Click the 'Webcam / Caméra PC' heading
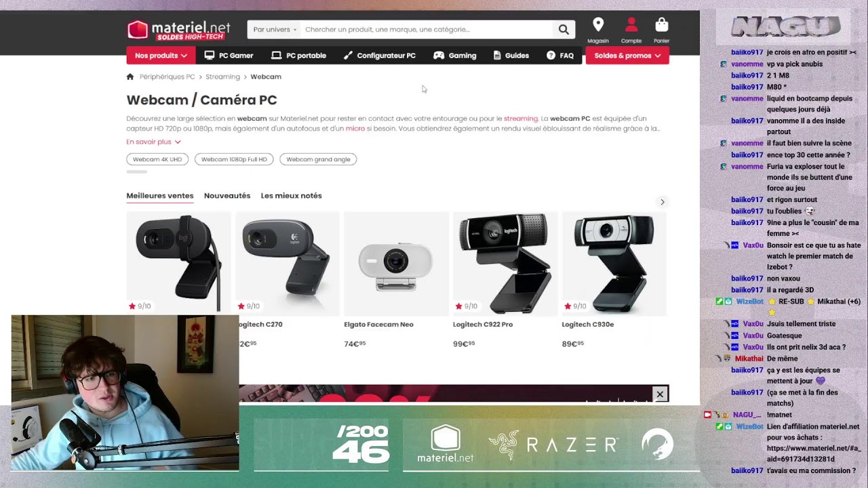Viewport: 868px width, 488px height. pyautogui.click(x=201, y=100)
